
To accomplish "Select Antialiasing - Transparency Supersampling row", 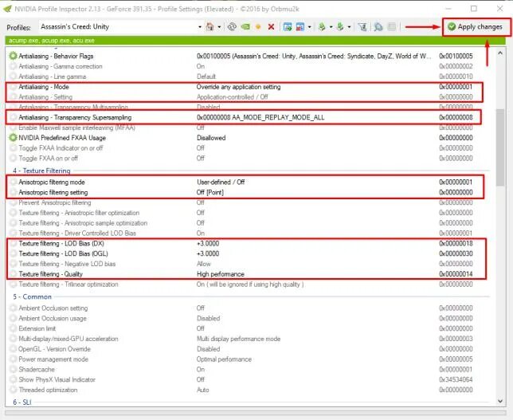I will click(247, 117).
